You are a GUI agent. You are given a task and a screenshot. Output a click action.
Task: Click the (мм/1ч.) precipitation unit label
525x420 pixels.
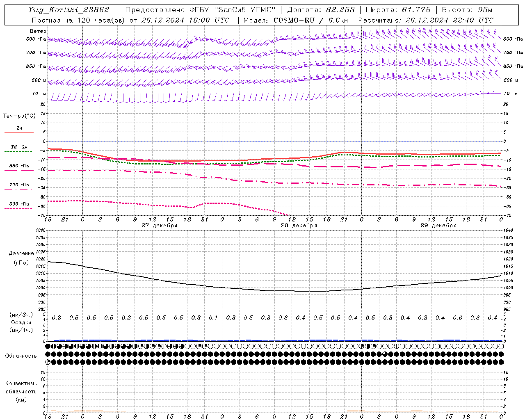pyautogui.click(x=21, y=330)
